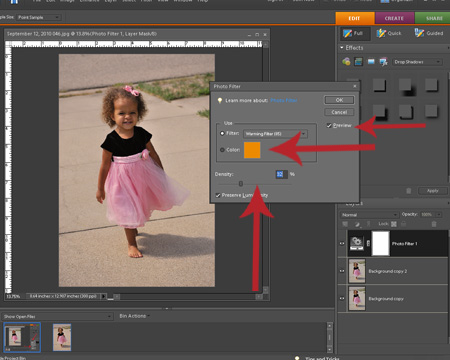Select second photo thumbnail in Project Bin
The width and height of the screenshot is (450, 360).
pos(62,337)
